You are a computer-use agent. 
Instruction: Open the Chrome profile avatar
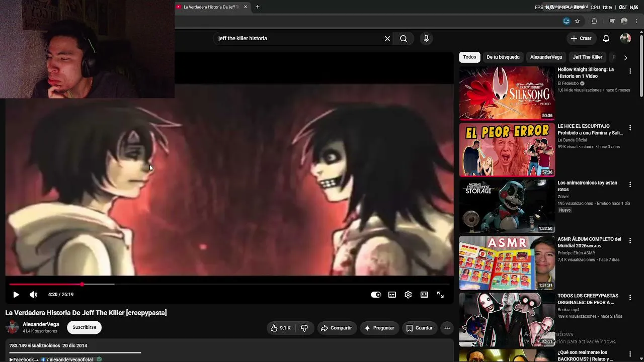pyautogui.click(x=624, y=21)
